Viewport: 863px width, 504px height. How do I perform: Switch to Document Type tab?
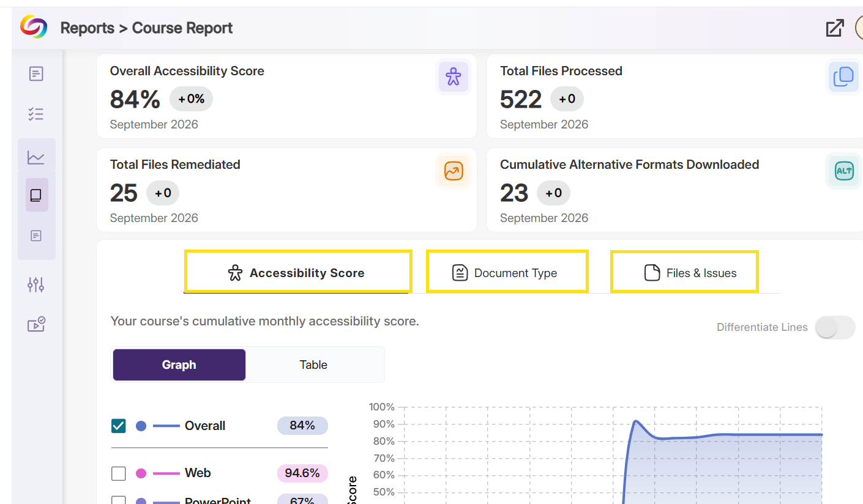pyautogui.click(x=507, y=272)
